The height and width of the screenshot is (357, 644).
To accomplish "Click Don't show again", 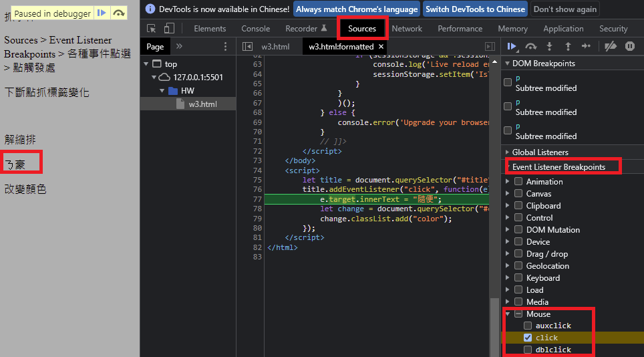I will click(565, 9).
